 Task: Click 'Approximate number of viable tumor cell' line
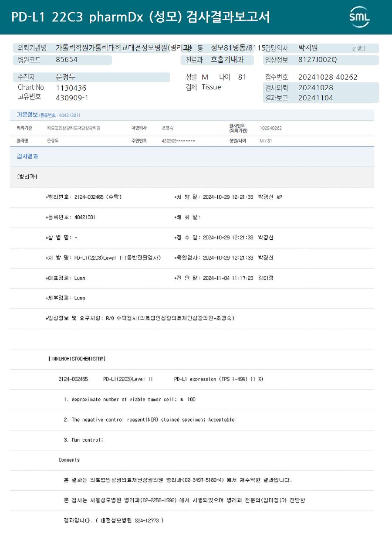point(129,399)
